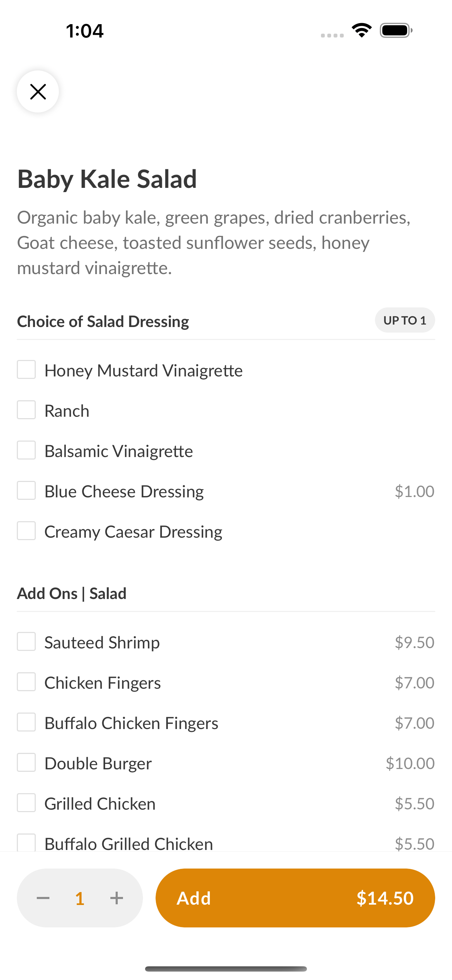Image resolution: width=452 pixels, height=980 pixels.
Task: Decrease quantity with the minus icon
Action: 43,898
